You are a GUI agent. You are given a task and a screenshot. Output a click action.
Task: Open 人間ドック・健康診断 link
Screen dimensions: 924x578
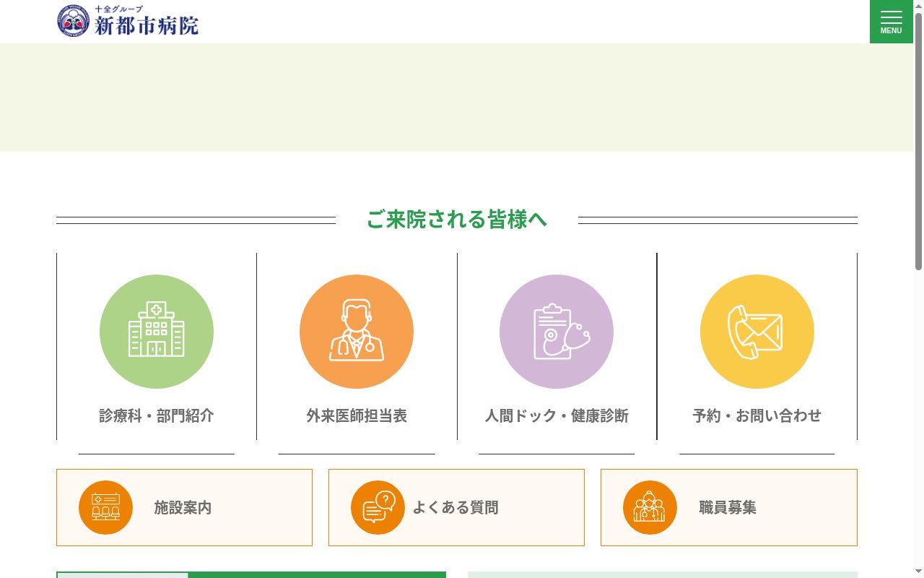pos(557,416)
